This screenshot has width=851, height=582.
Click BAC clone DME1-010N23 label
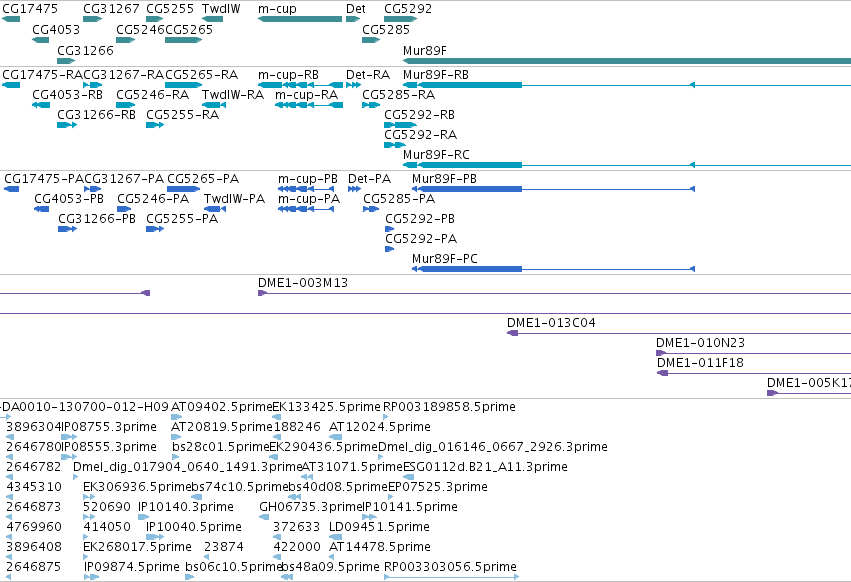coord(701,343)
